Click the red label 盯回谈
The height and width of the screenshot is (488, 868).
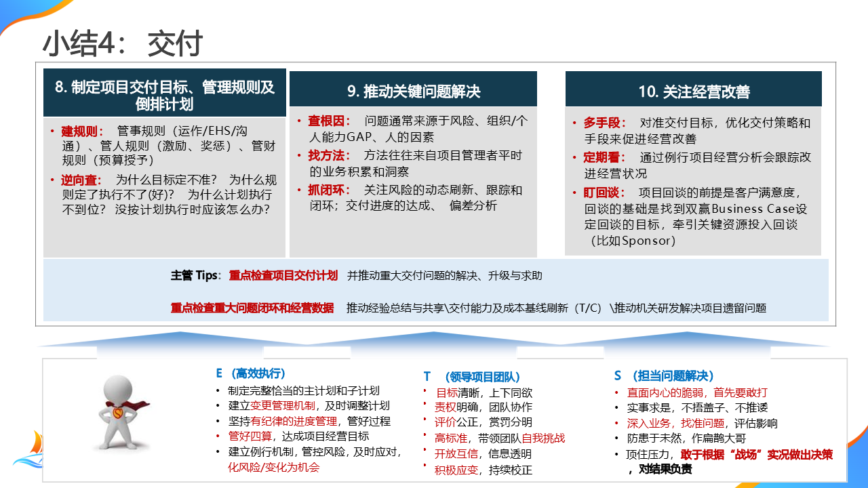click(x=606, y=192)
